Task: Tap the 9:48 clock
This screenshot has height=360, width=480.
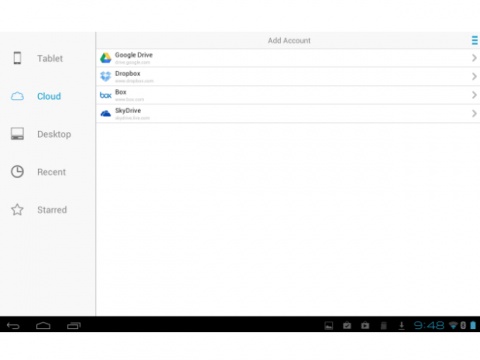Action: pos(429,325)
